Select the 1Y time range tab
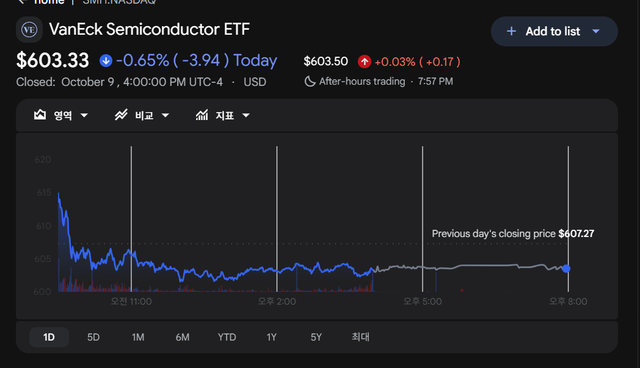 coord(271,337)
